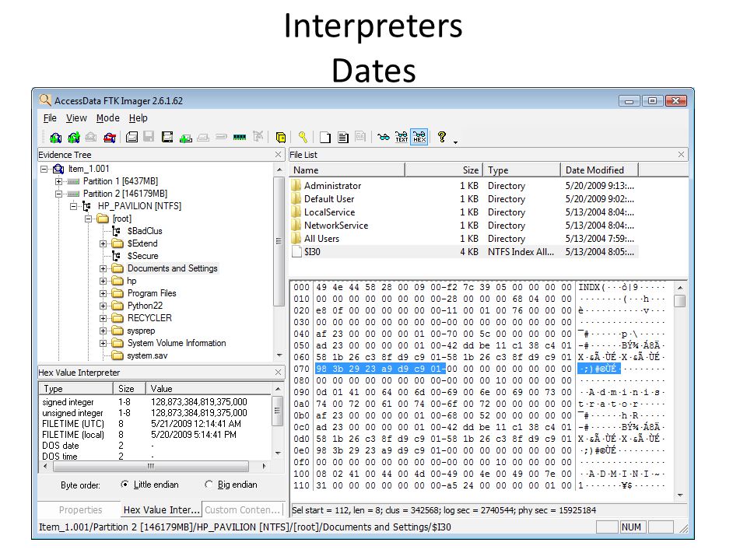Click the greyed Remove Evidence Item icon
Screen dimensions: 747x560
point(91,138)
